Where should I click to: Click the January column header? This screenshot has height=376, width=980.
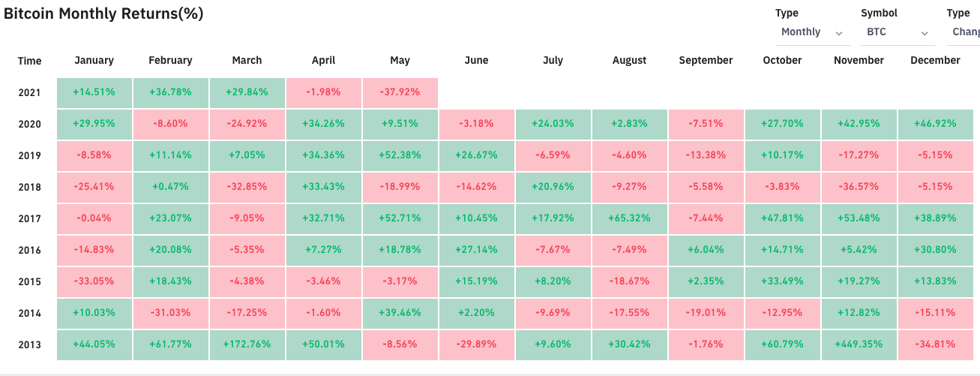(x=94, y=61)
